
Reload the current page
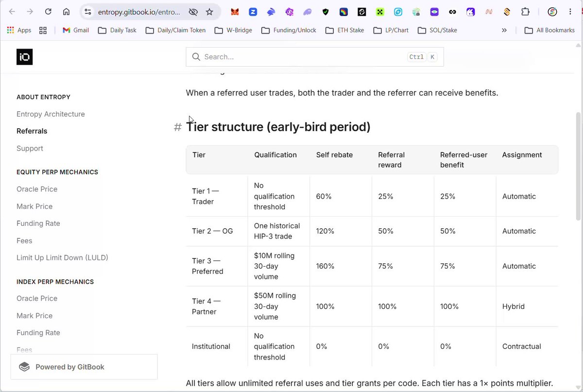tap(48, 12)
